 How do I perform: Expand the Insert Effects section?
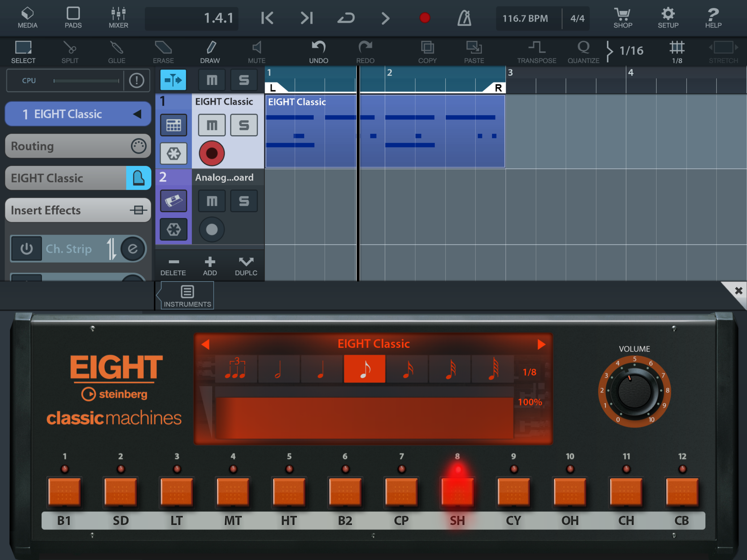pyautogui.click(x=78, y=210)
